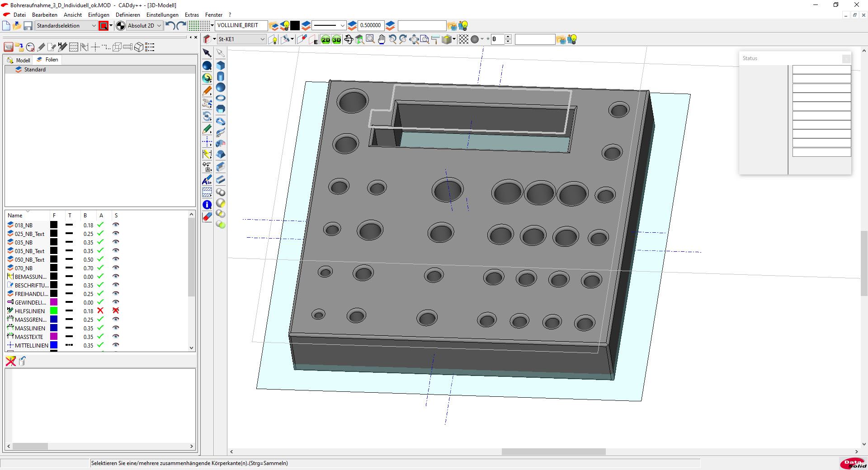Toggle visibility eye of MASSTEXTE layer
This screenshot has height=470, width=868.
[116, 336]
